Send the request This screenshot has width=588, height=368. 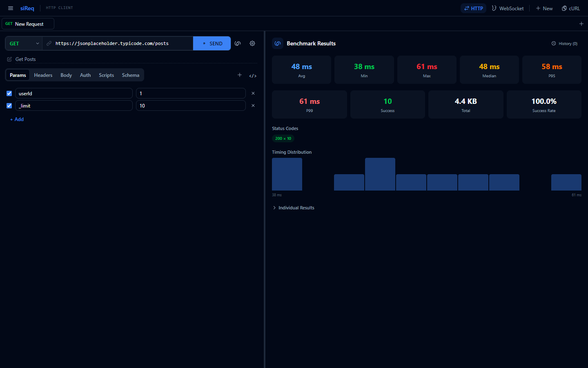tap(212, 43)
